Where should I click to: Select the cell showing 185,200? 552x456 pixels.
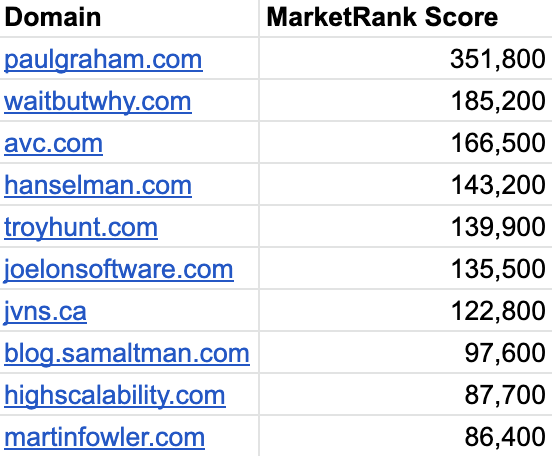pyautogui.click(x=406, y=100)
